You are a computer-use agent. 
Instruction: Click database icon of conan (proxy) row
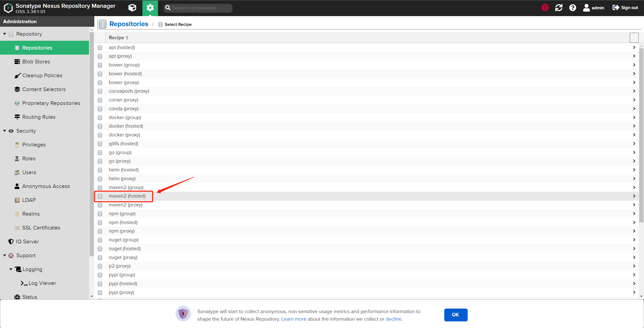coord(100,100)
